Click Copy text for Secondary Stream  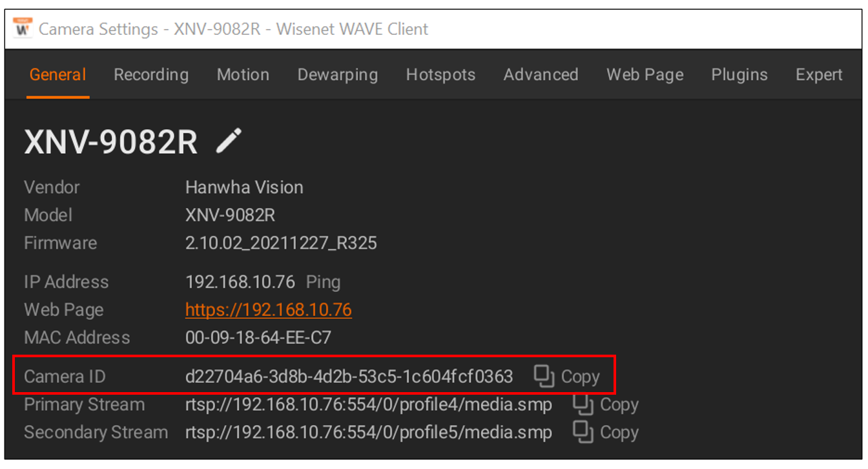point(619,432)
